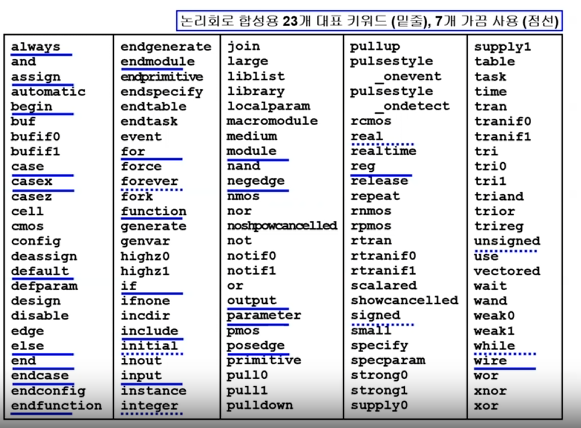Click the 'posedge' keyword
This screenshot has width=581, height=428.
click(x=256, y=346)
